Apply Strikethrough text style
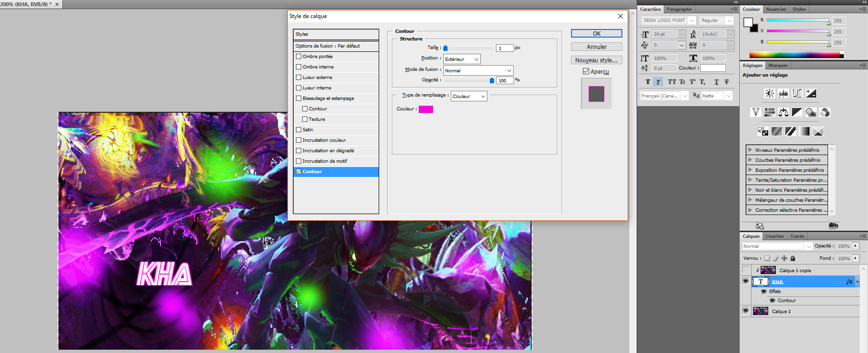This screenshot has width=868, height=353. point(726,82)
